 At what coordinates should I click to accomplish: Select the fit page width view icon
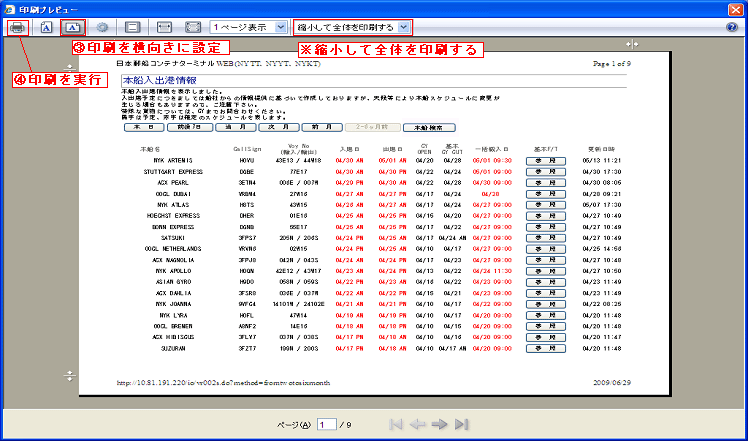click(165, 28)
